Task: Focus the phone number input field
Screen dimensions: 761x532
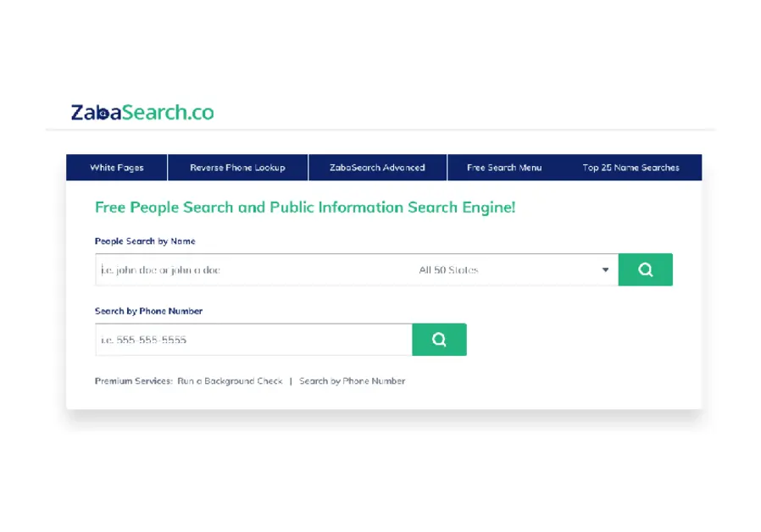Action: [x=254, y=340]
